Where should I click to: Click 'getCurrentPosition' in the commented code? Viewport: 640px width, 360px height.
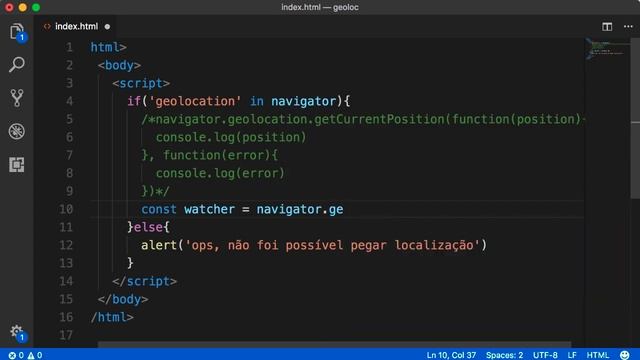point(379,119)
